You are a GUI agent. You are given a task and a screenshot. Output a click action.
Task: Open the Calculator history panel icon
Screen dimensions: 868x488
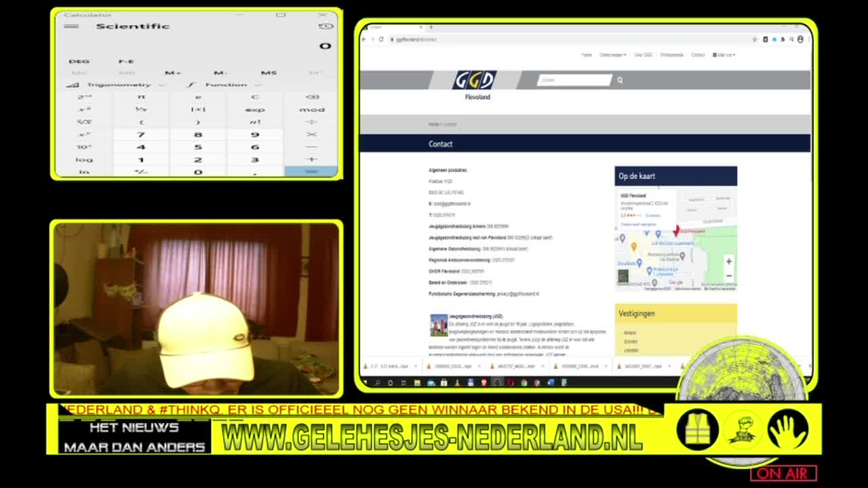click(325, 26)
